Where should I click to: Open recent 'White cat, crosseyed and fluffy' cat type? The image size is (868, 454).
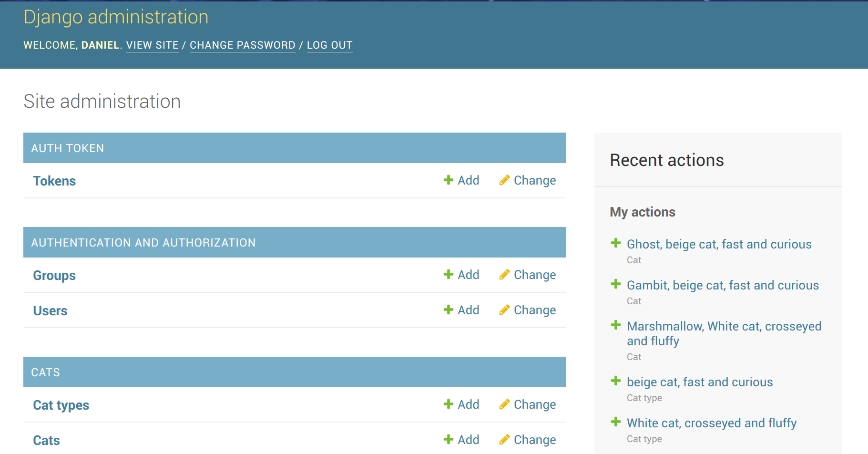[x=712, y=423]
